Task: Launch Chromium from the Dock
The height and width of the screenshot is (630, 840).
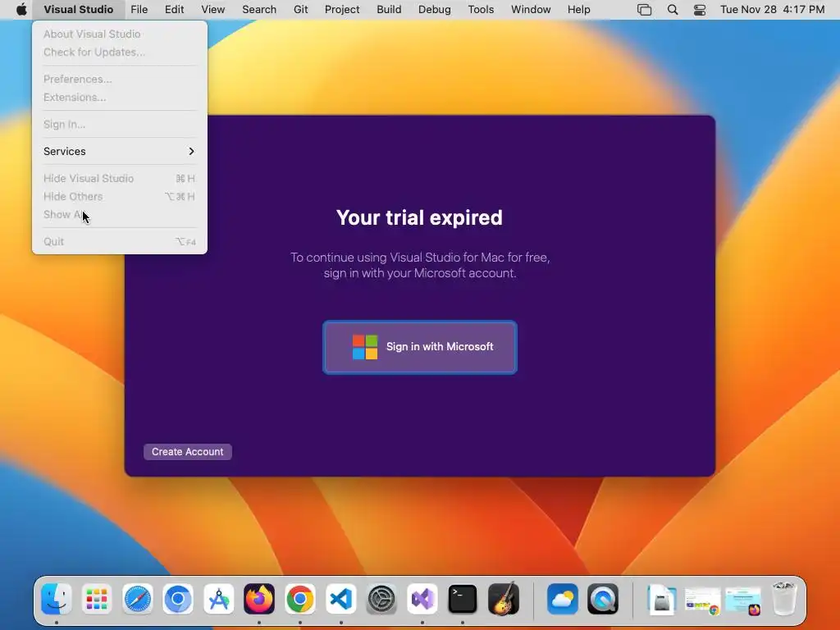Action: (x=178, y=599)
